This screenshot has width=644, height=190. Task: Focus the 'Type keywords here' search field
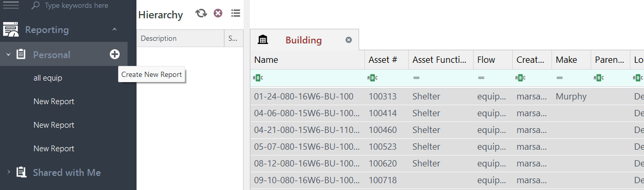pos(76,5)
